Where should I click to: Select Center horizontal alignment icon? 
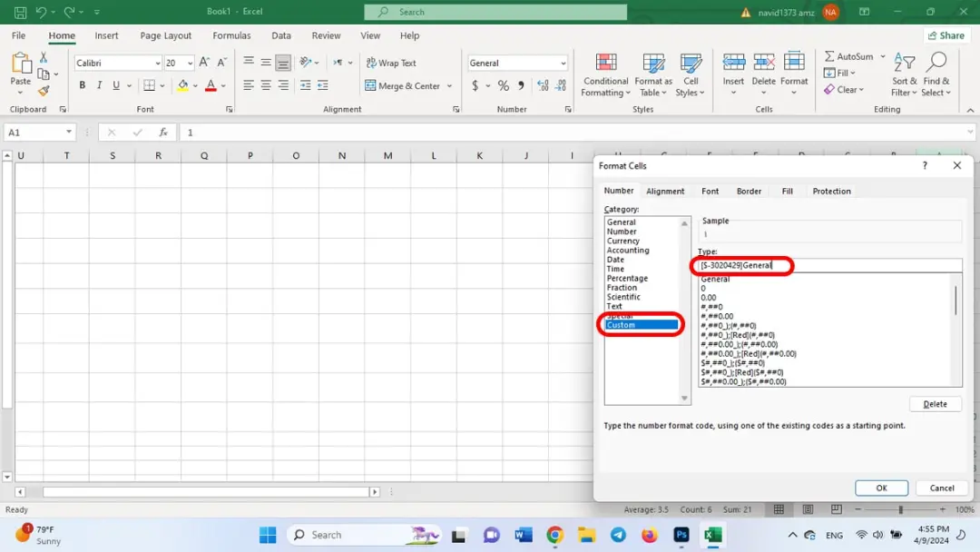(266, 85)
